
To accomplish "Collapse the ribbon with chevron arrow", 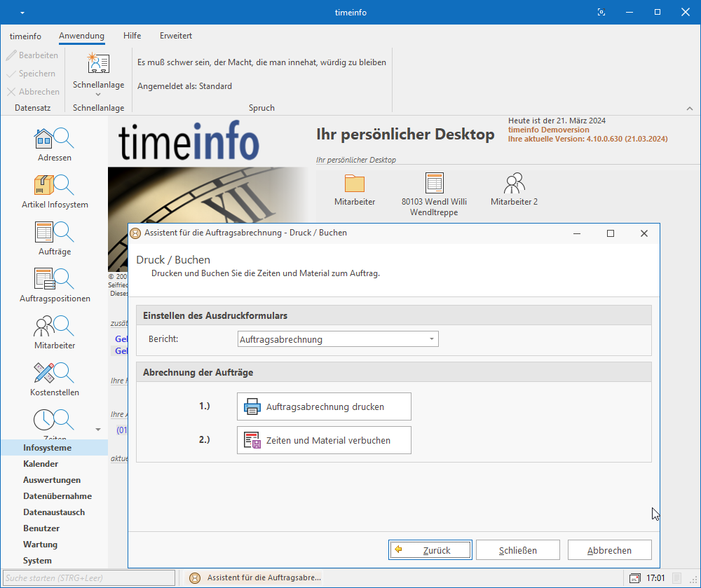I will [689, 109].
